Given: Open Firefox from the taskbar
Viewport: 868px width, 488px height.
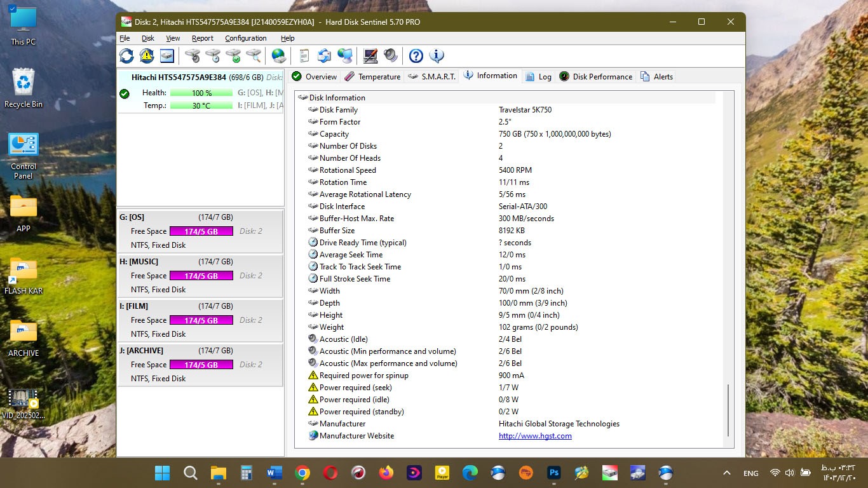Looking at the screenshot, I should [386, 473].
